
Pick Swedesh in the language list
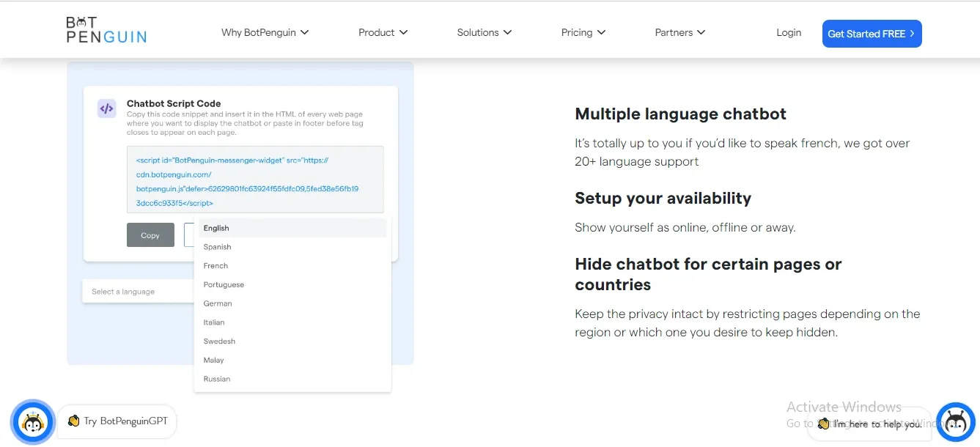pyautogui.click(x=292, y=341)
